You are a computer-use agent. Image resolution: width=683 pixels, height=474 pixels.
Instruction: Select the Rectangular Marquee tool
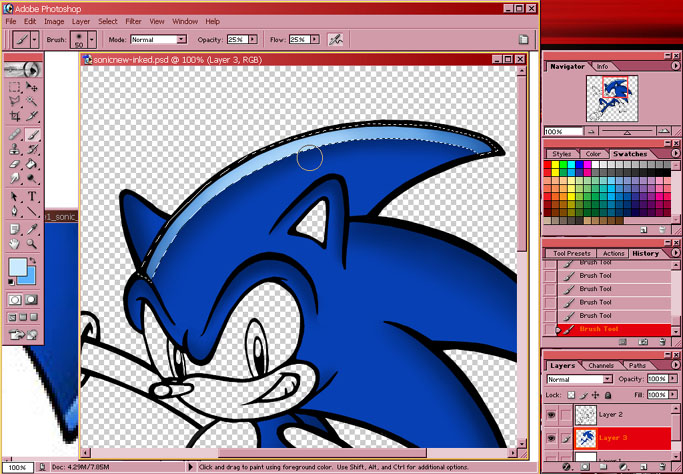15,87
